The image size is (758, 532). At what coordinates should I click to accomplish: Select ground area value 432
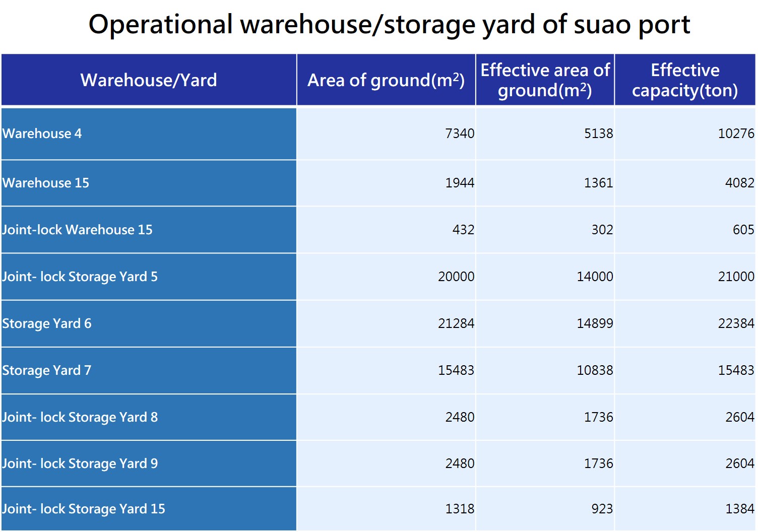(x=464, y=230)
